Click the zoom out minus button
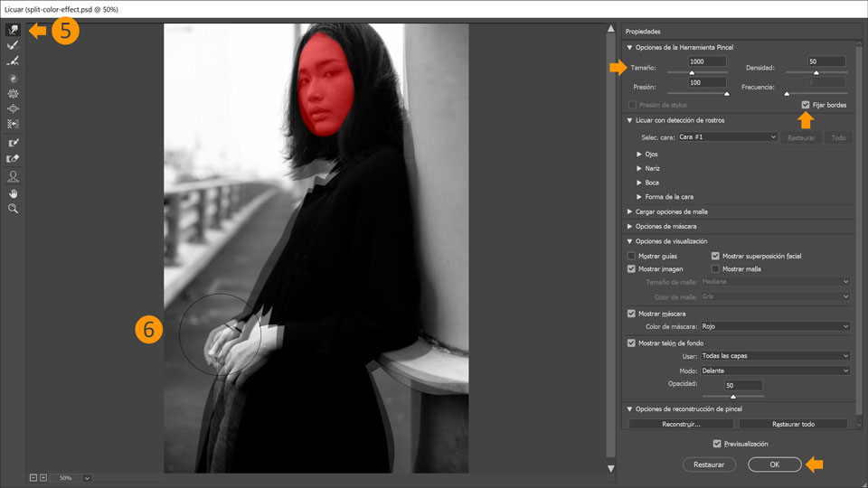The image size is (868, 488). click(33, 477)
